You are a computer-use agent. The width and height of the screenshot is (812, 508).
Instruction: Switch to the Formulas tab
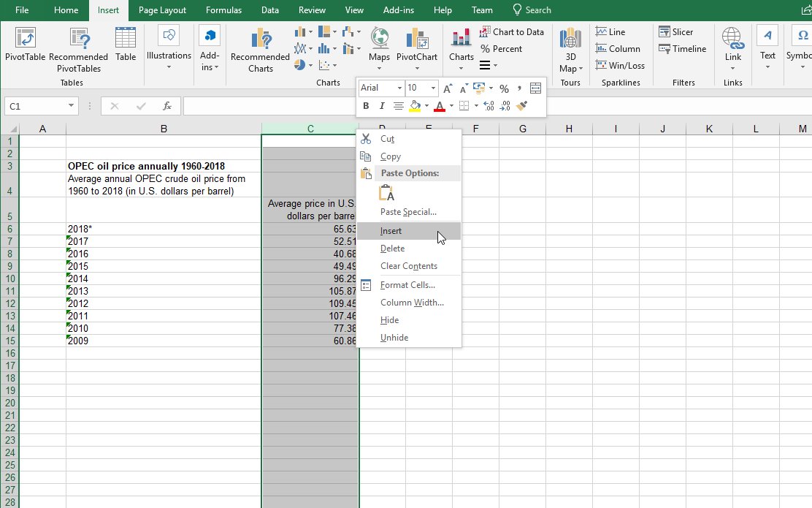click(223, 10)
